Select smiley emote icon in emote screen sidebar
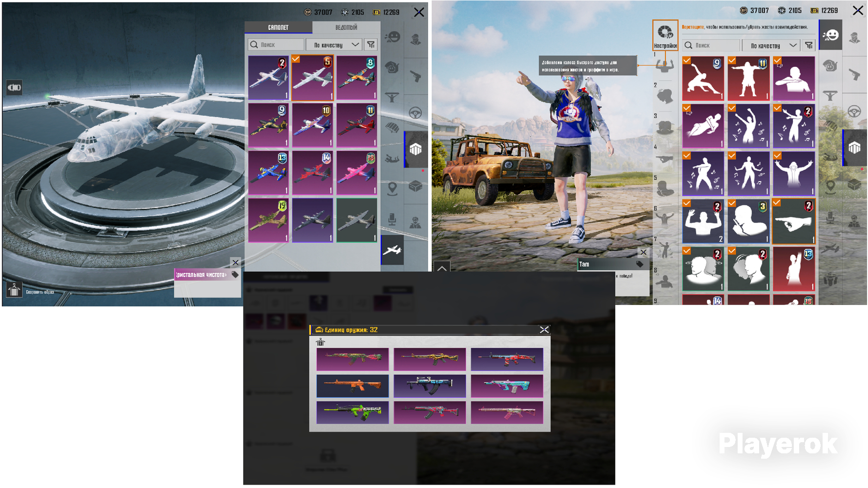Image resolution: width=868 pixels, height=488 pixels. tap(830, 35)
